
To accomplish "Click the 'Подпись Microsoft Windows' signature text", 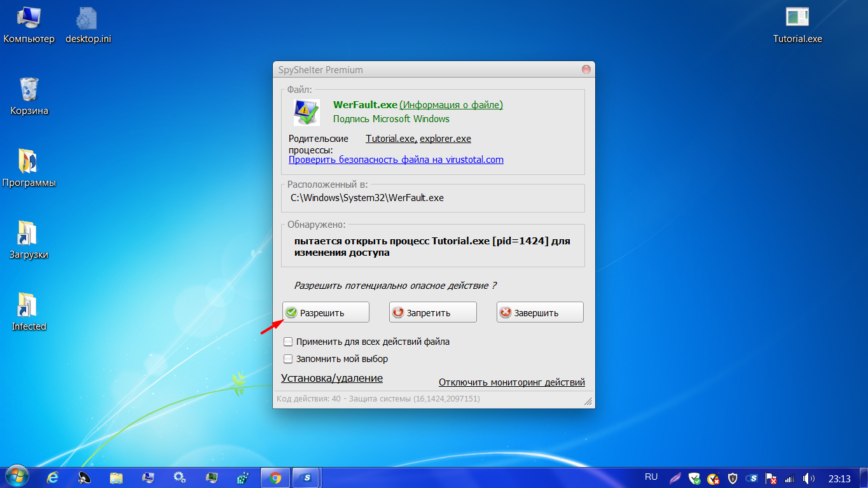I will [x=391, y=119].
